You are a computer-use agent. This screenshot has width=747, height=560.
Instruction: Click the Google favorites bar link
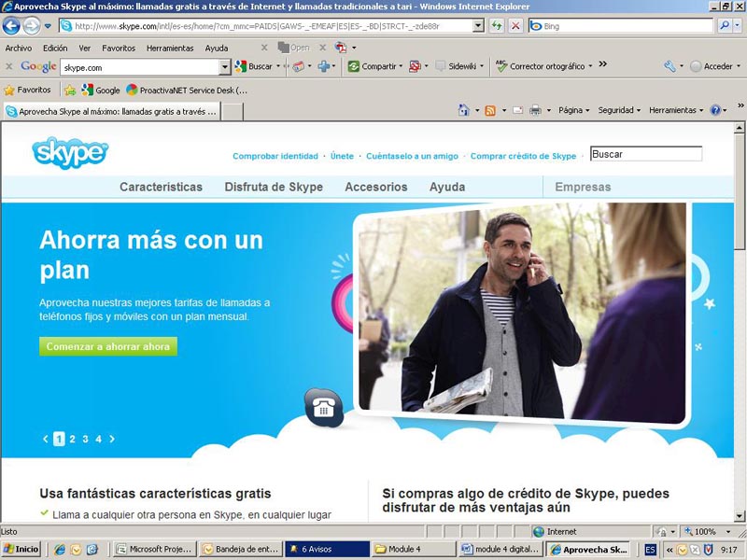pos(101,90)
